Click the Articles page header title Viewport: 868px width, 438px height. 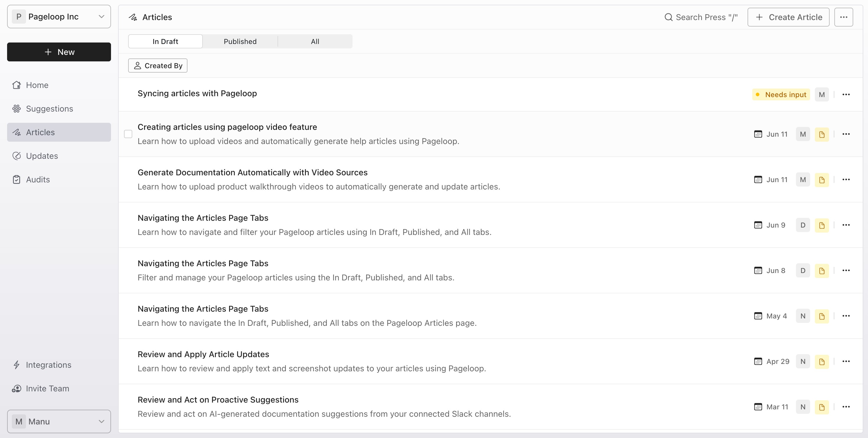(x=157, y=17)
